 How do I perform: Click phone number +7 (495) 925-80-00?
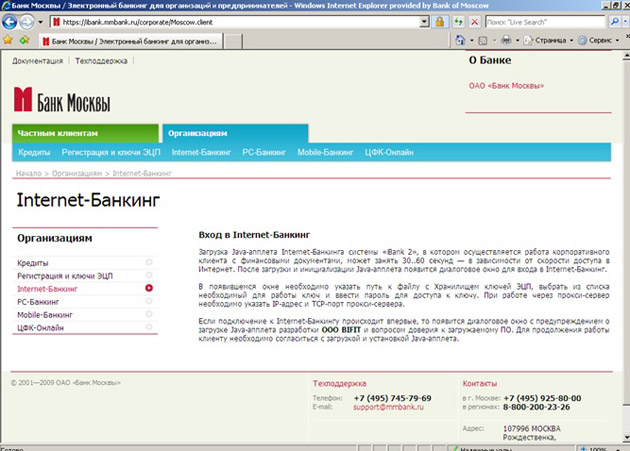click(x=542, y=398)
